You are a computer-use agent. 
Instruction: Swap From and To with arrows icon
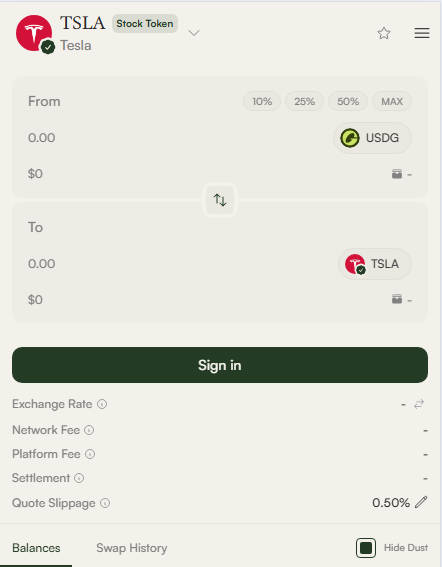(x=220, y=200)
